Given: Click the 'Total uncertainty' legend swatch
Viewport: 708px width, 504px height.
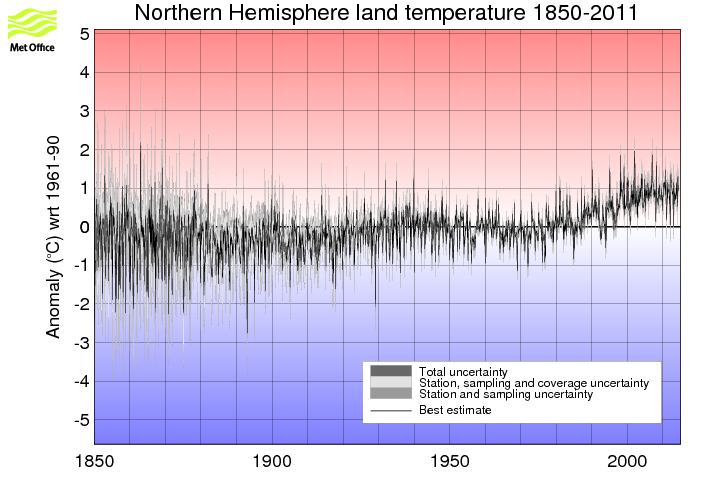Looking at the screenshot, I should pos(391,371).
